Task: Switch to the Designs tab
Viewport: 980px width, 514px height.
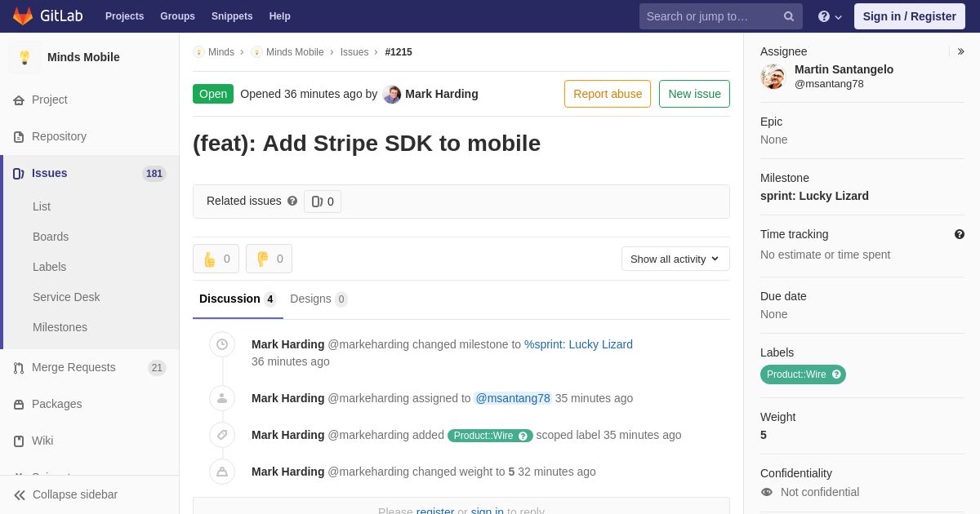Action: 318,299
